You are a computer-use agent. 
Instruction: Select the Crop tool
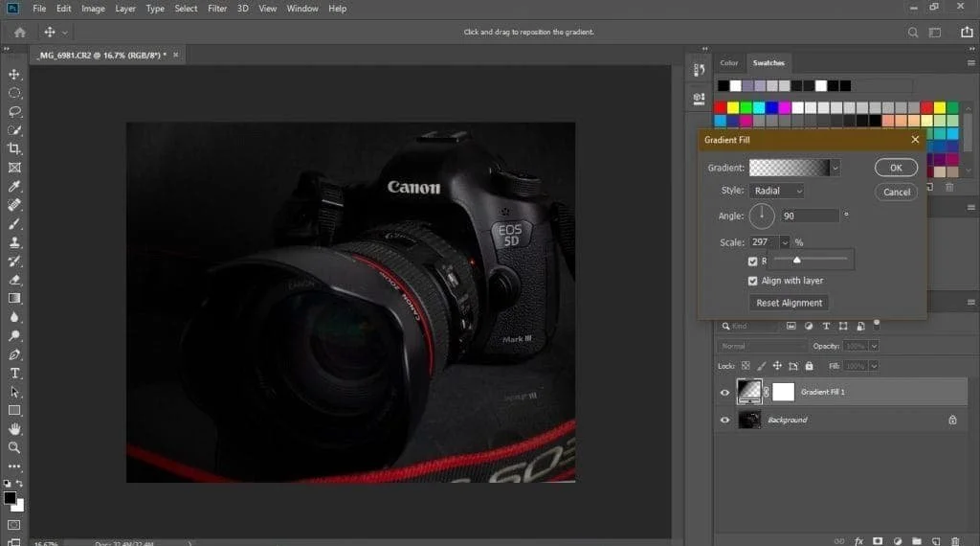14,148
